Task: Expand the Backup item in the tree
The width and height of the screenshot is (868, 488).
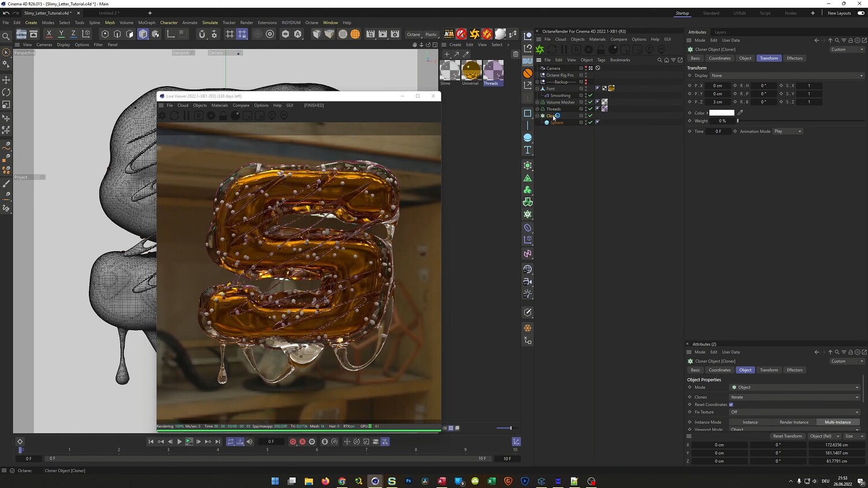Action: pyautogui.click(x=538, y=82)
